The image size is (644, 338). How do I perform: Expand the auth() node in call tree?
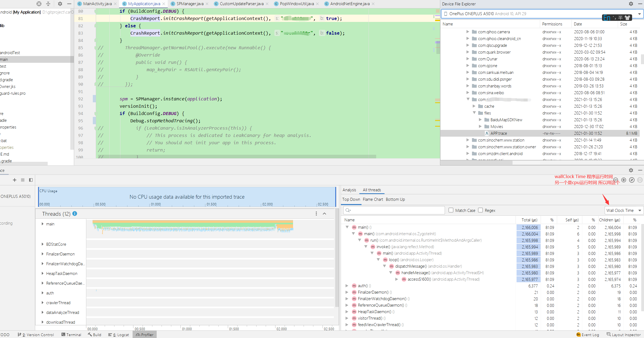(x=347, y=286)
